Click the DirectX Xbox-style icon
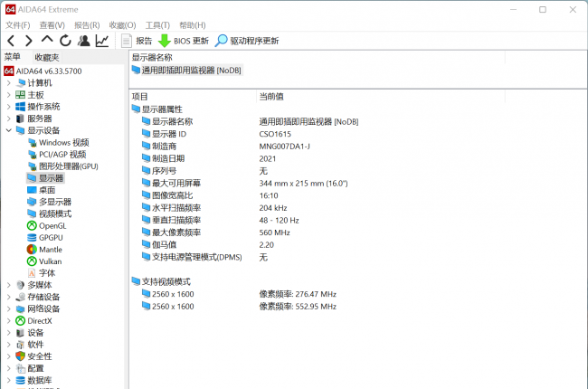Screen dimensions: 588x389 tap(20, 321)
